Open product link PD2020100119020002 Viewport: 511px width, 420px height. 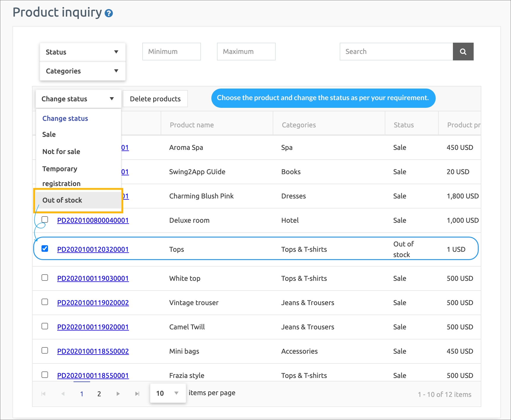coord(93,303)
